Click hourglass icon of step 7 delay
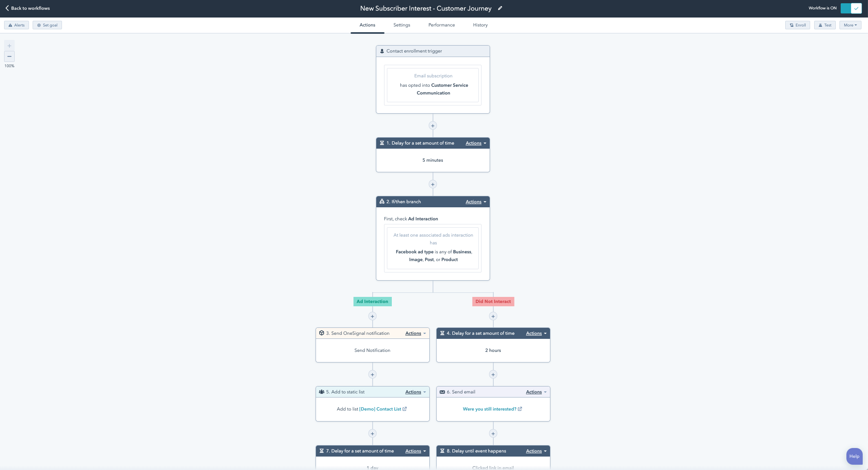 (322, 451)
